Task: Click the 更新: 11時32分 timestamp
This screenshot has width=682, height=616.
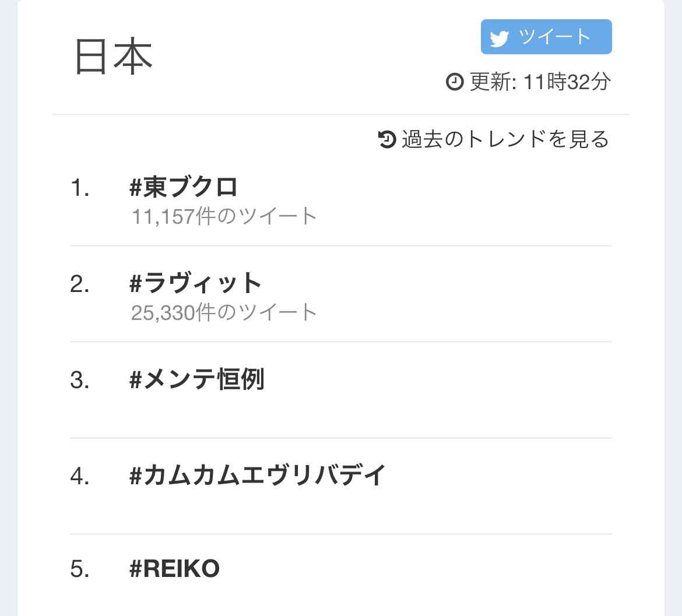Action: coord(540,82)
